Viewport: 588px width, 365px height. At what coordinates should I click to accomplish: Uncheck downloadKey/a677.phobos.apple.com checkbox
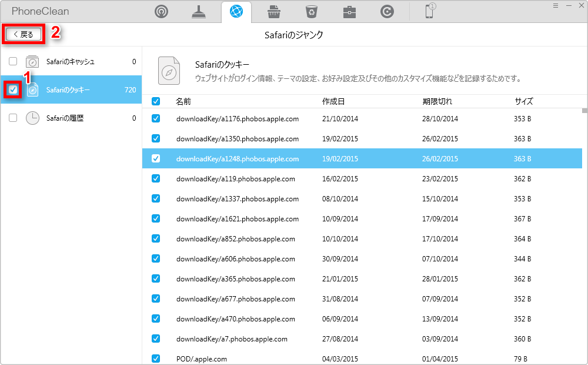pyautogui.click(x=156, y=298)
